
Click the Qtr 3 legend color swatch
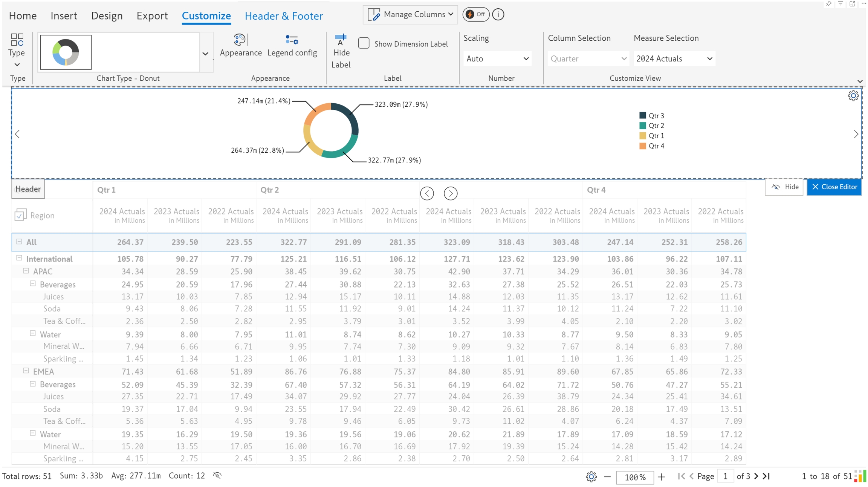tap(643, 116)
